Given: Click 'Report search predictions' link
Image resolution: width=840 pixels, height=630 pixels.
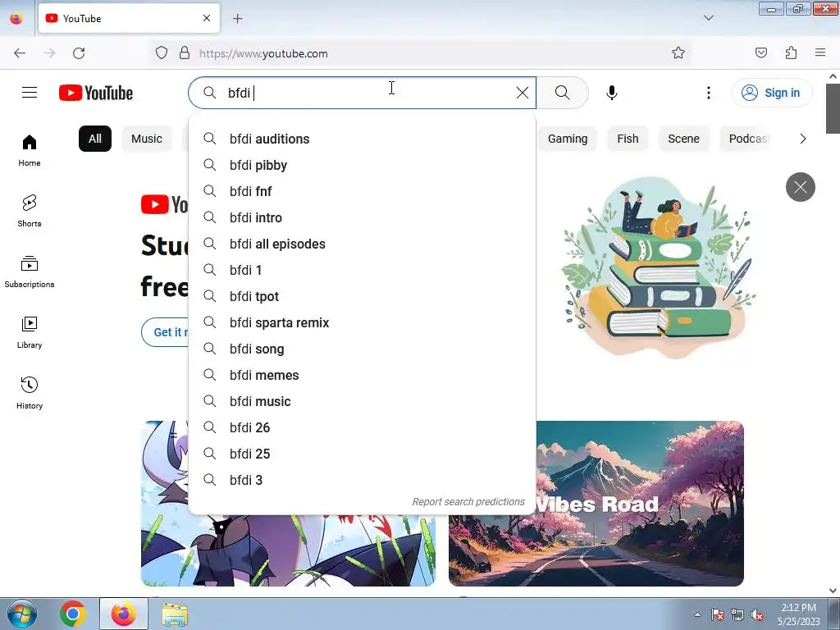Looking at the screenshot, I should [468, 502].
